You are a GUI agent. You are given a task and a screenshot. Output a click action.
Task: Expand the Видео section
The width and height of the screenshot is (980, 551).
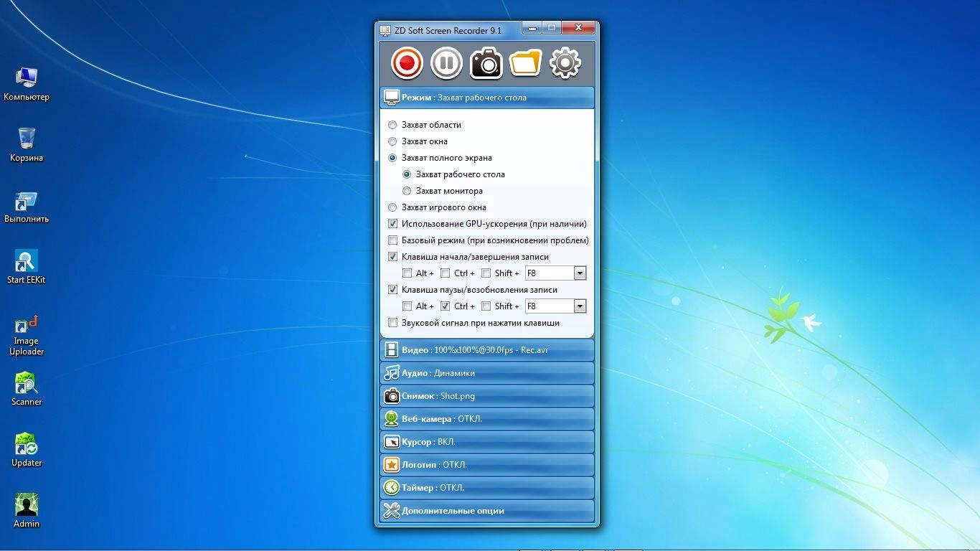[487, 350]
